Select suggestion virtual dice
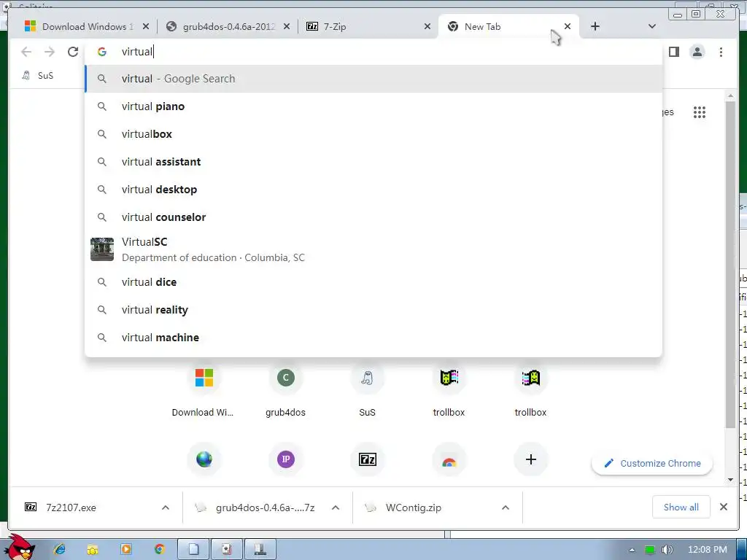Screen dimensions: 747x560 (373, 282)
